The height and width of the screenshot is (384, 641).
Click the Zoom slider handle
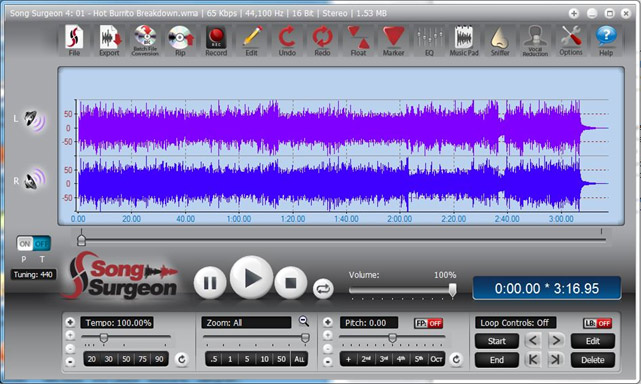(305, 337)
